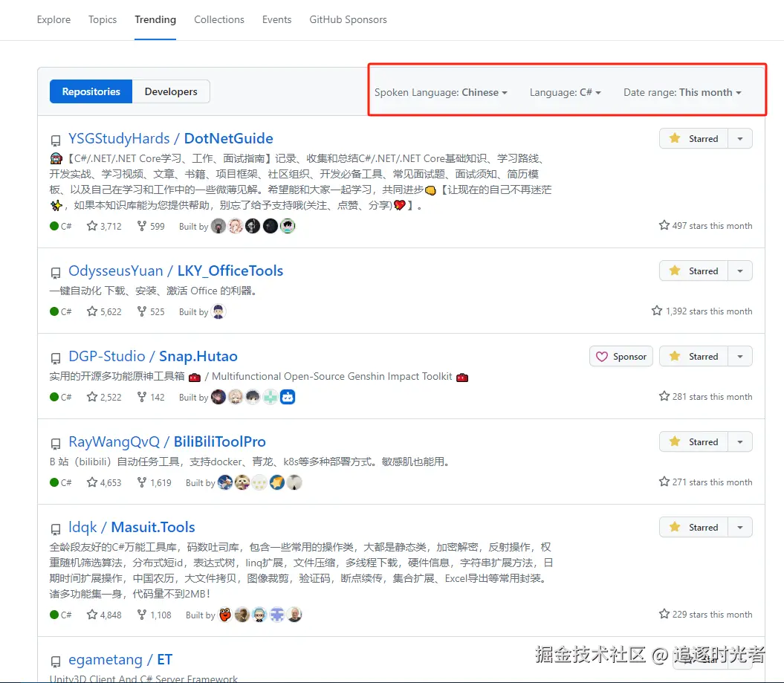The height and width of the screenshot is (683, 784).
Task: Sponsor the DGP-Studio Snap.Hutao project
Action: point(621,357)
